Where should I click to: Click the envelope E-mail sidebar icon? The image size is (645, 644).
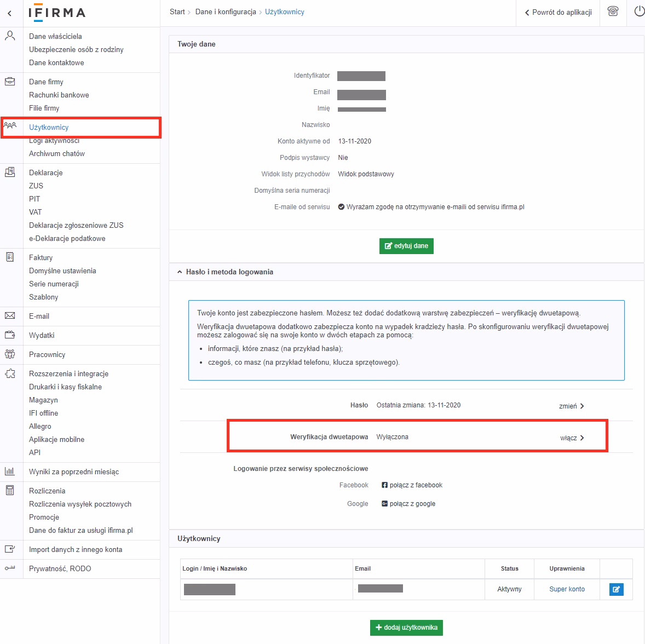(10, 316)
